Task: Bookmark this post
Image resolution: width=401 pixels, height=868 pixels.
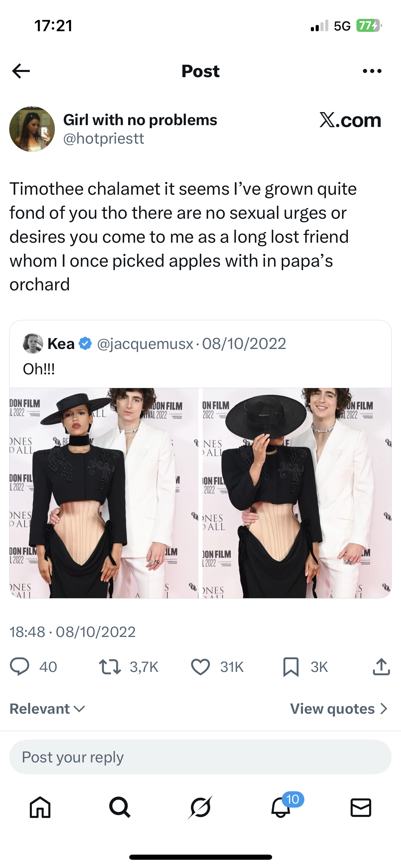Action: [291, 667]
